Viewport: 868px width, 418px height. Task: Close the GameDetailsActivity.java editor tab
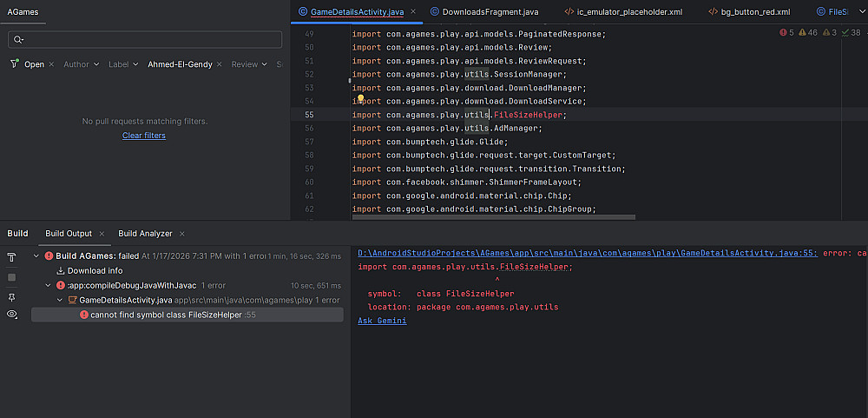click(413, 12)
